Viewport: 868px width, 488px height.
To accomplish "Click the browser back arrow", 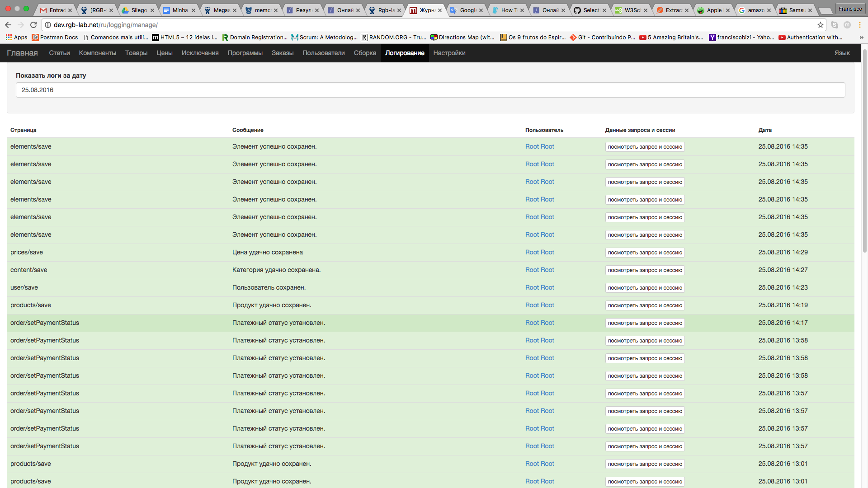I will pyautogui.click(x=8, y=25).
